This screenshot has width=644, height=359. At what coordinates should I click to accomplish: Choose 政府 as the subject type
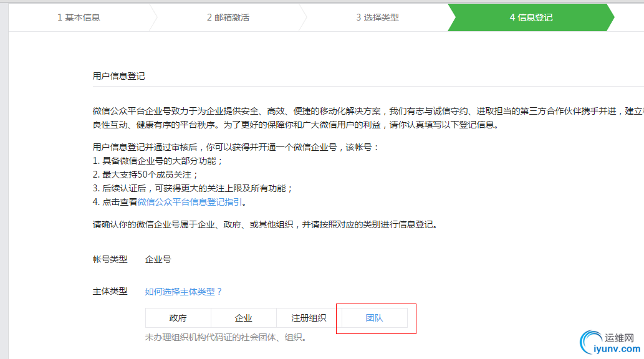(x=178, y=318)
